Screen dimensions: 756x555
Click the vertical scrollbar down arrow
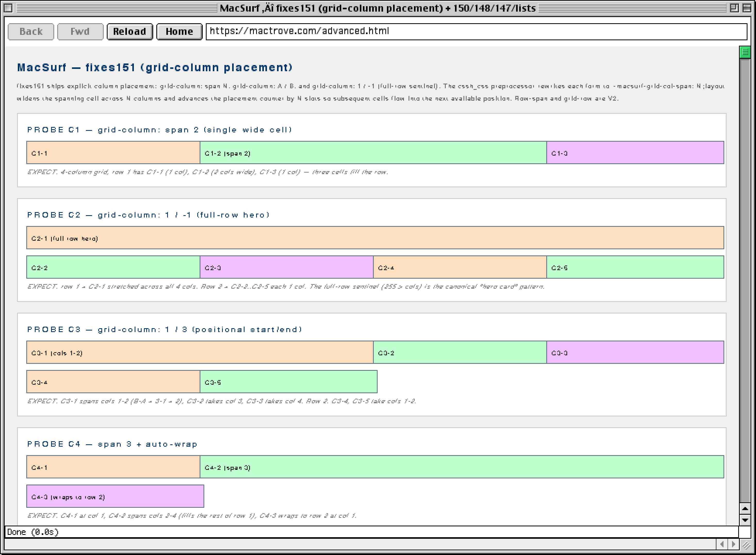pos(745,520)
